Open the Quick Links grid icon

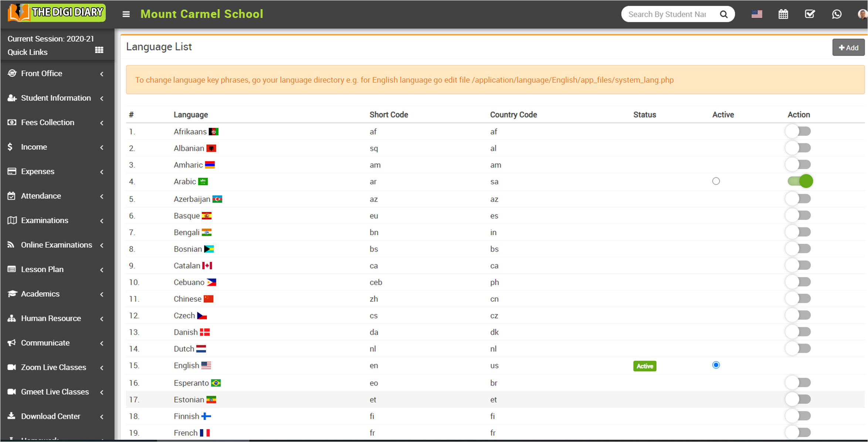99,50
